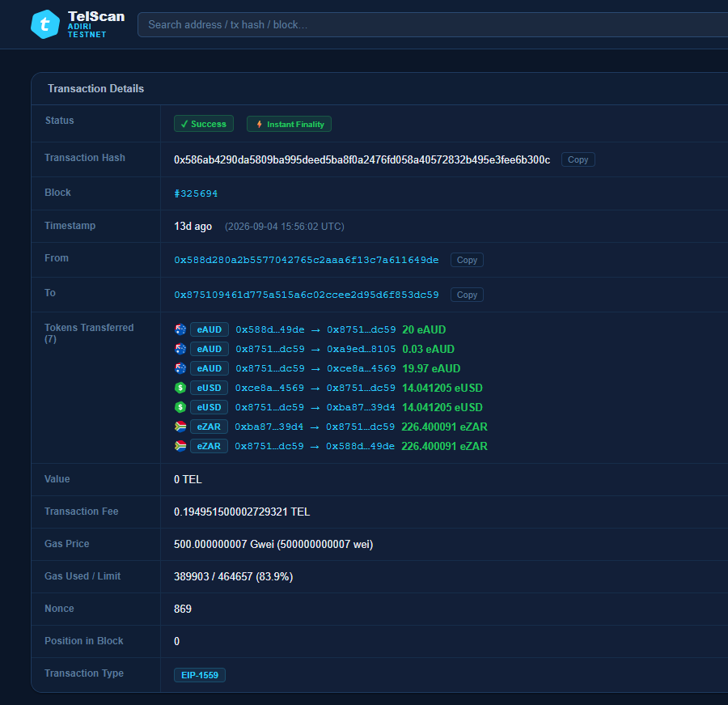Open block #325694
728x705 pixels.
pos(196,193)
